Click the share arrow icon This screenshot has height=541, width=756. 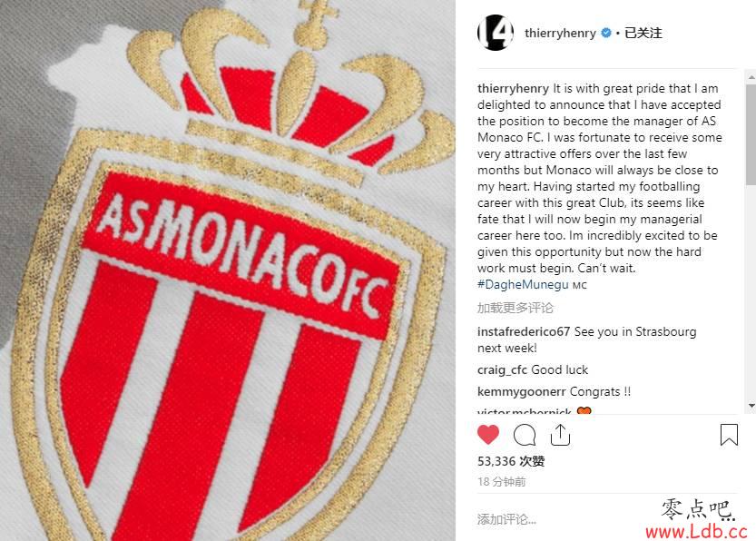point(560,435)
